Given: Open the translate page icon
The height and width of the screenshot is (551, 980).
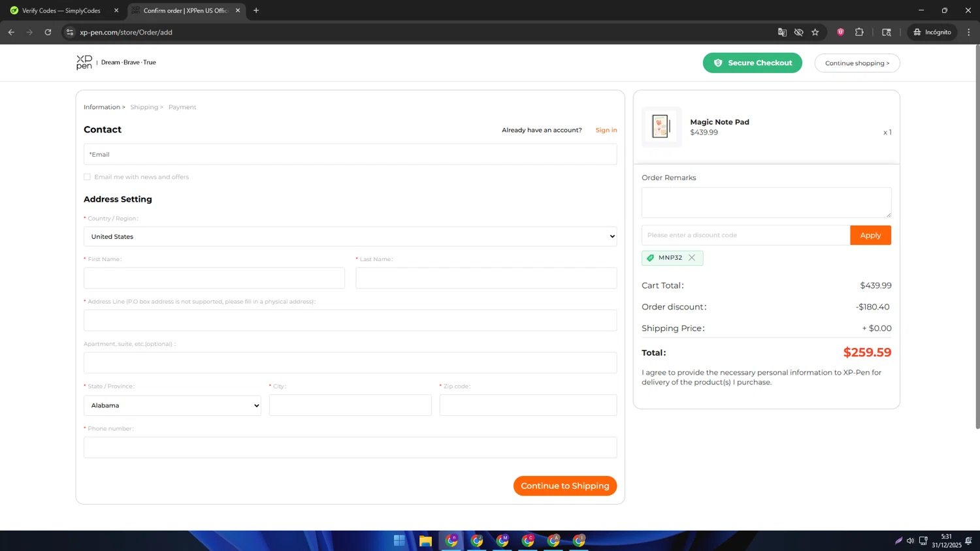Looking at the screenshot, I should [782, 32].
